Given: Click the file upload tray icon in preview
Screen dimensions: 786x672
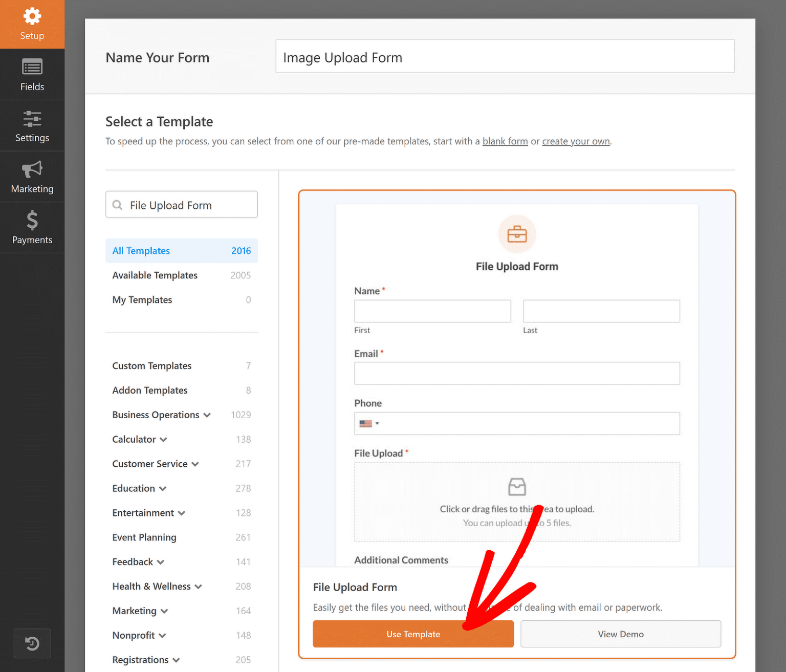Looking at the screenshot, I should 517,487.
